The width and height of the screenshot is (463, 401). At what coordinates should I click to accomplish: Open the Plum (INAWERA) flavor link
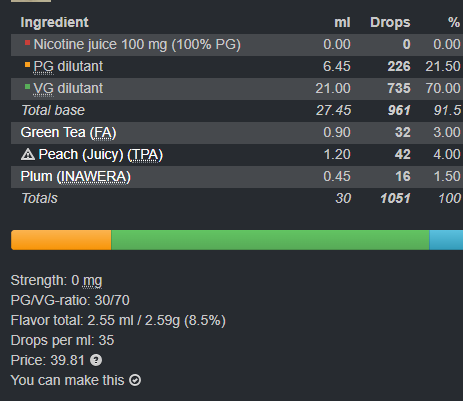pos(76,176)
